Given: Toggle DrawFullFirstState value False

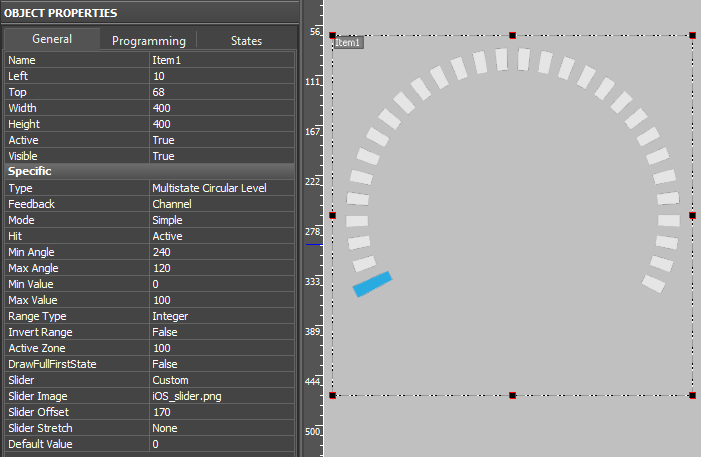Looking at the screenshot, I should pos(222,364).
